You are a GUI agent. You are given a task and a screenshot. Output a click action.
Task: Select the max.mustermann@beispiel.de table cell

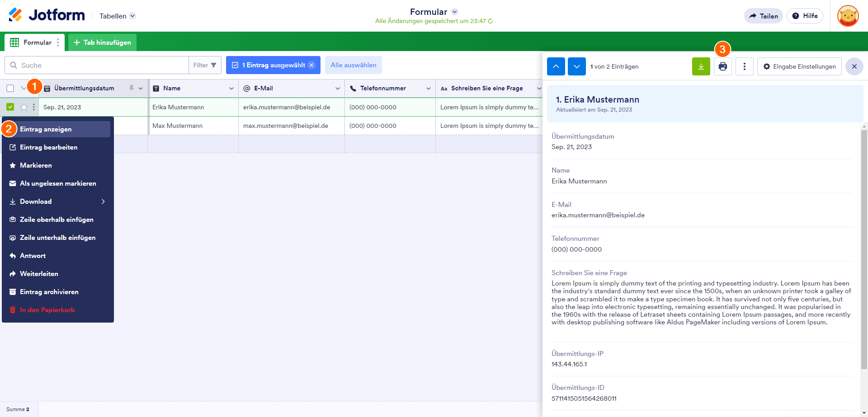pyautogui.click(x=292, y=126)
